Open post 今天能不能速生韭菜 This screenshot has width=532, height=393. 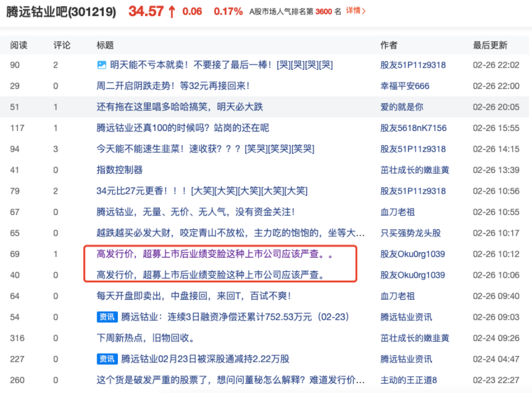pyautogui.click(x=206, y=149)
